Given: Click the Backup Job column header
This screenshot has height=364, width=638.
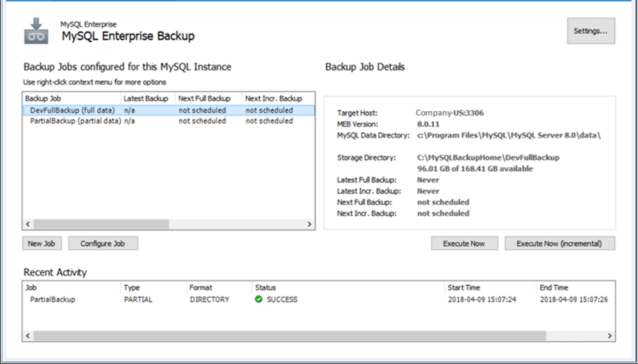Looking at the screenshot, I should pos(72,99).
